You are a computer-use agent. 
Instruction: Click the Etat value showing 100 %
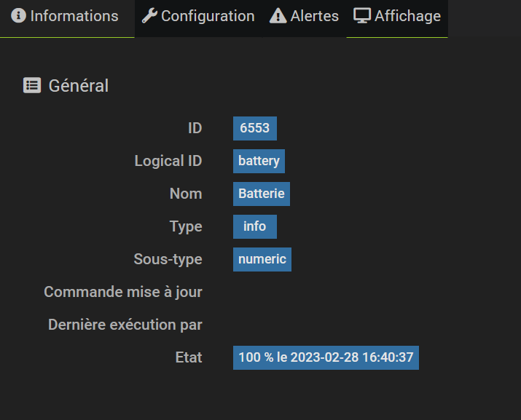pyautogui.click(x=326, y=357)
